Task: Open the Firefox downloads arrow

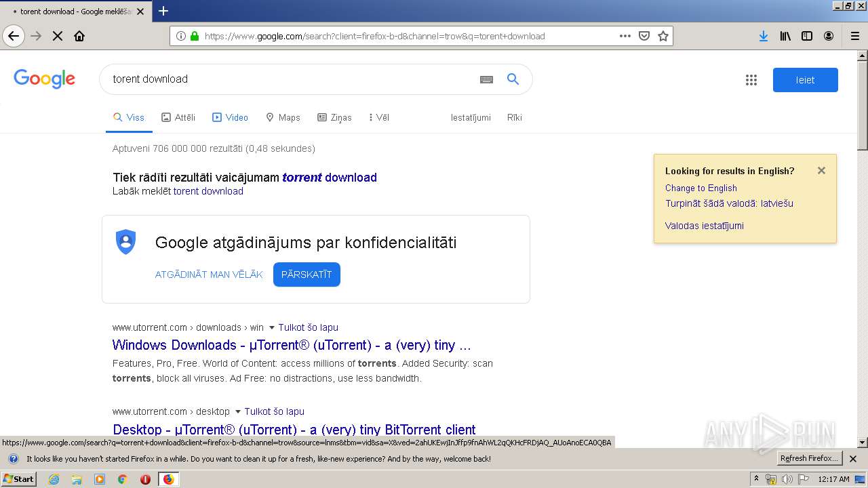Action: click(764, 36)
